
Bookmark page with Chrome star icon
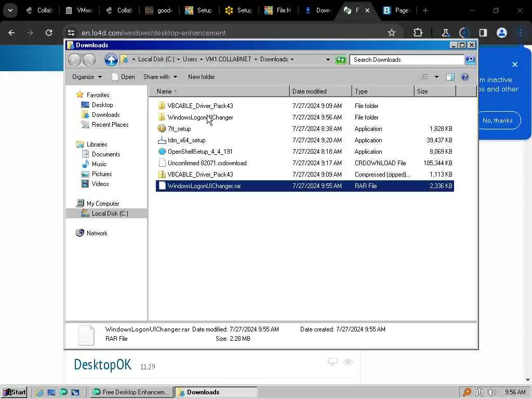(392, 33)
